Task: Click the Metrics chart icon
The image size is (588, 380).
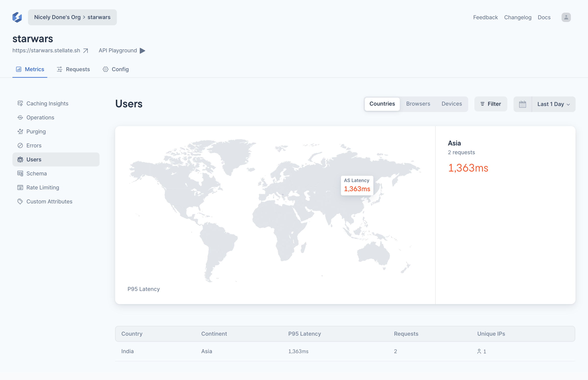Action: click(x=19, y=69)
